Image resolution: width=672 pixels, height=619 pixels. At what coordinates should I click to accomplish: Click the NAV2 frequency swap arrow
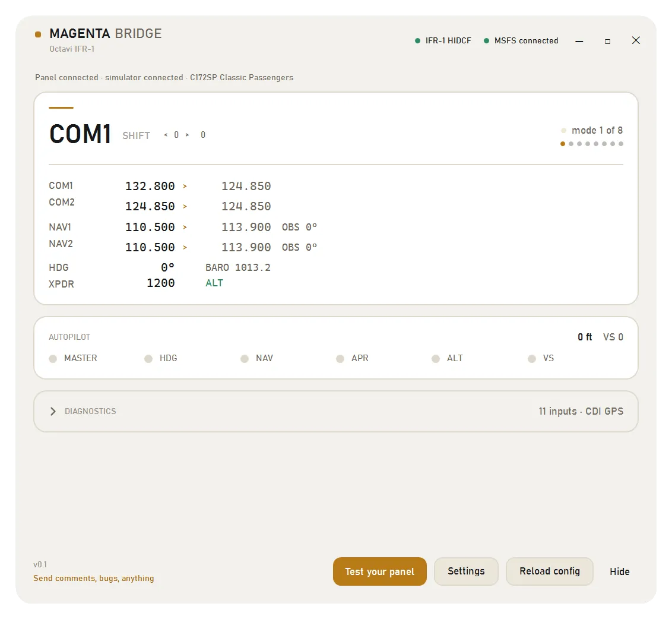pos(185,247)
